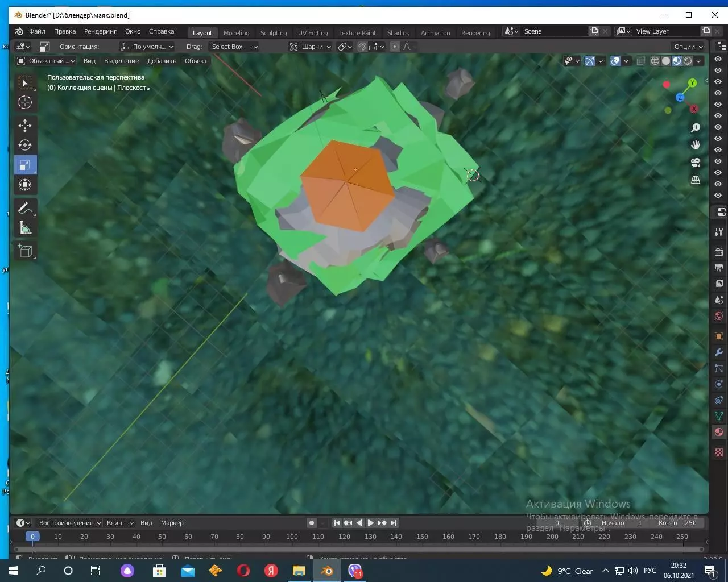This screenshot has width=728, height=582.
Task: Switch to the UV Editing workspace tab
Action: pyautogui.click(x=313, y=33)
